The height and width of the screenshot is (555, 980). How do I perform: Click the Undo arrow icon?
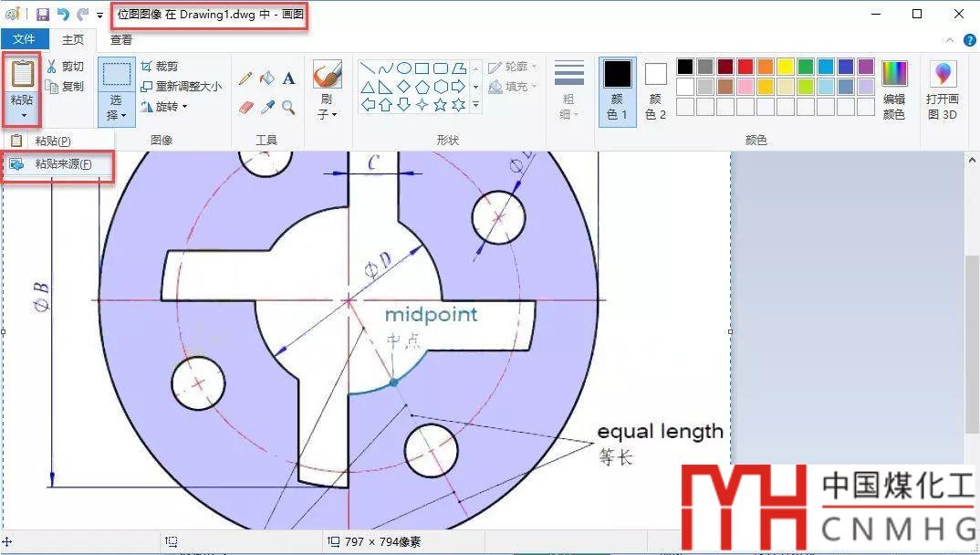pyautogui.click(x=63, y=15)
